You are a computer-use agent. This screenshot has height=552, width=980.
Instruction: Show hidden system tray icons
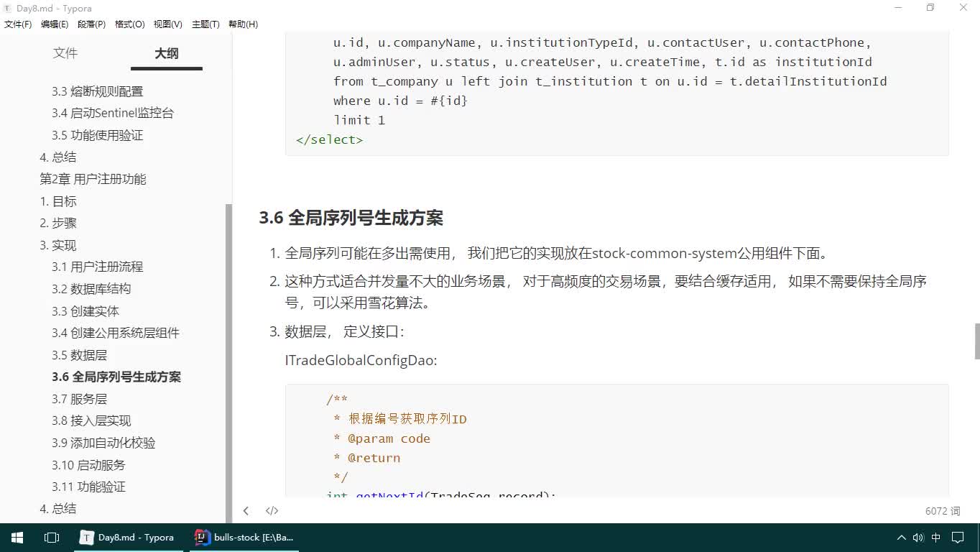(x=901, y=537)
